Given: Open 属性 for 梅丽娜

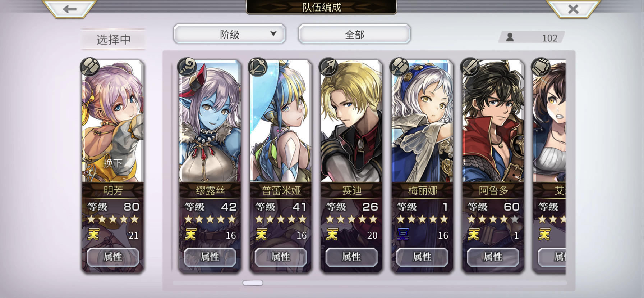Looking at the screenshot, I should (422, 257).
